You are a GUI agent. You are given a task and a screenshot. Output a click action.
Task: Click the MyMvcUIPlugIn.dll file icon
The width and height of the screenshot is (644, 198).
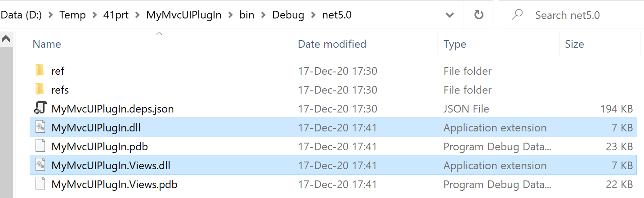40,128
